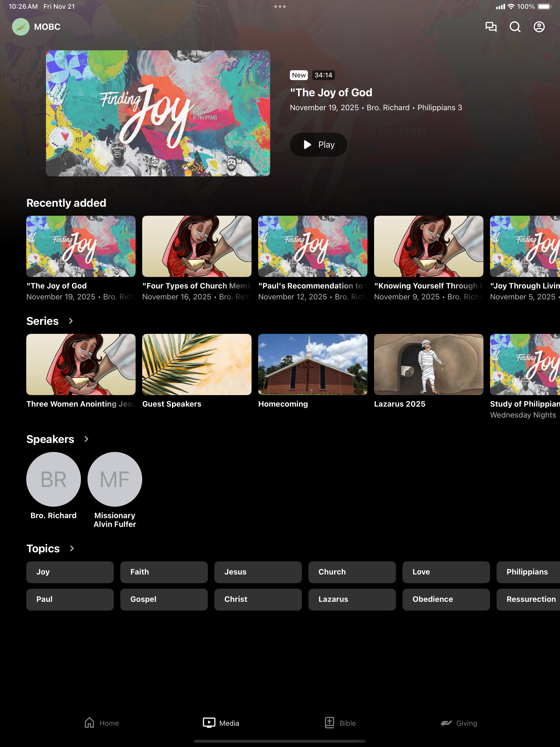Tap the 10:26 AM status bar clock

point(23,6)
